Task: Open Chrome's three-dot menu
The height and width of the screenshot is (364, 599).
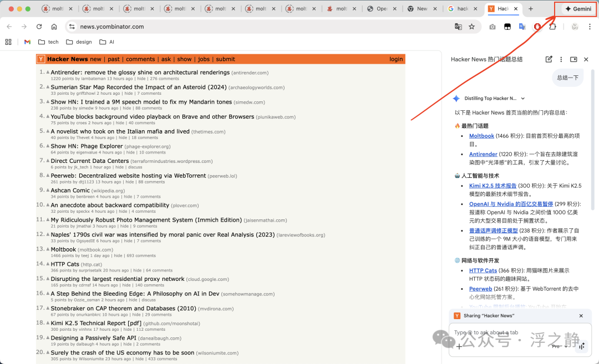Action: pyautogui.click(x=590, y=27)
